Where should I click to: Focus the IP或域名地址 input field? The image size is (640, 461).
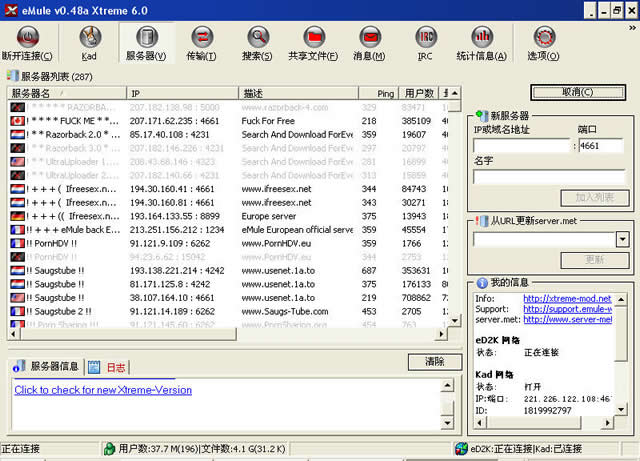521,145
